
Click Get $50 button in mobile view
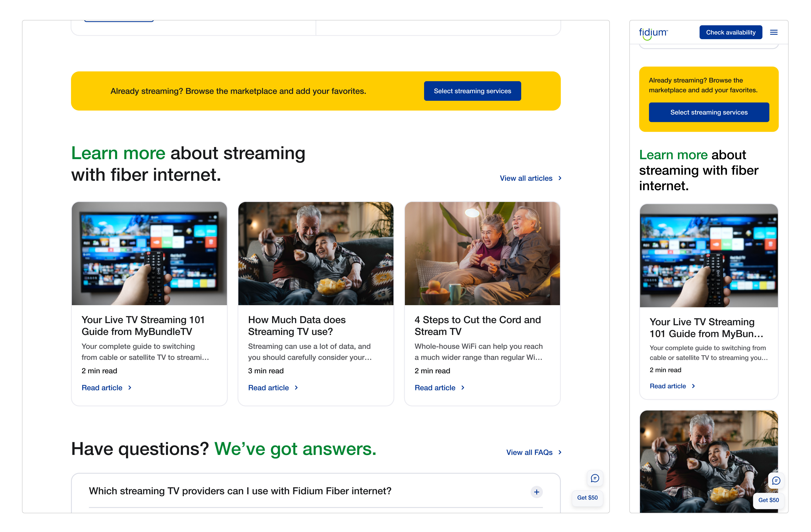click(768, 500)
